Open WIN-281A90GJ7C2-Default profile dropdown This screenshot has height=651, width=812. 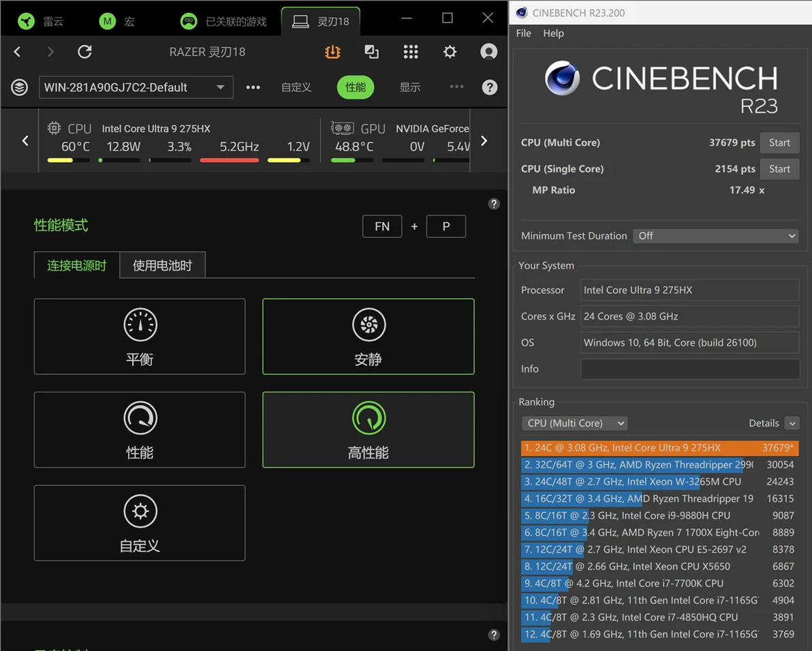tap(136, 87)
